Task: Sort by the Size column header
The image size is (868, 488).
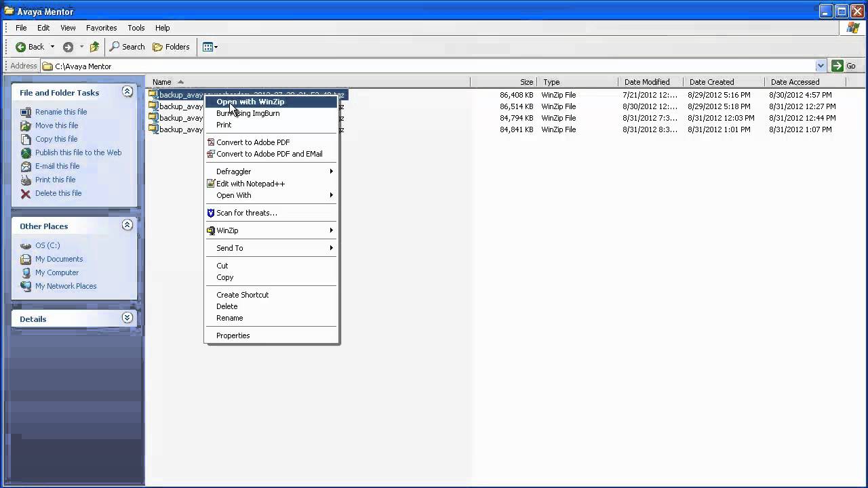Action: (x=503, y=82)
